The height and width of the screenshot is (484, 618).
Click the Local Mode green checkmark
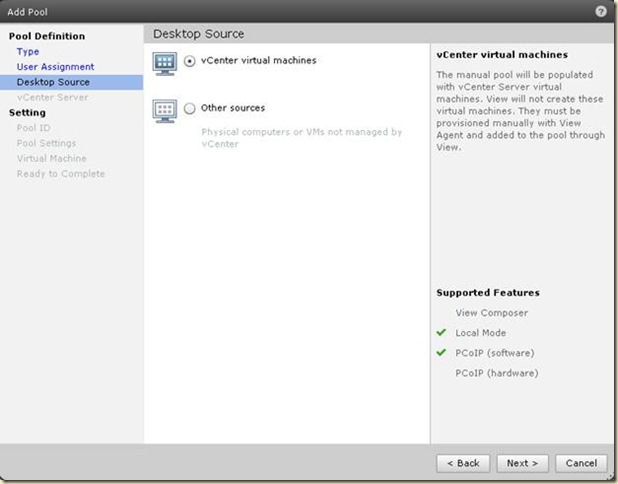[x=441, y=333]
